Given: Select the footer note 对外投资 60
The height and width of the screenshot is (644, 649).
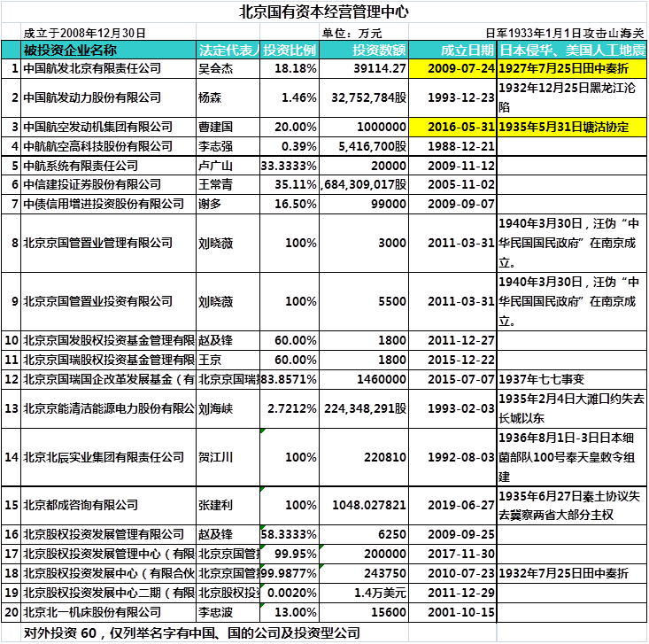Looking at the screenshot, I should (191, 632).
